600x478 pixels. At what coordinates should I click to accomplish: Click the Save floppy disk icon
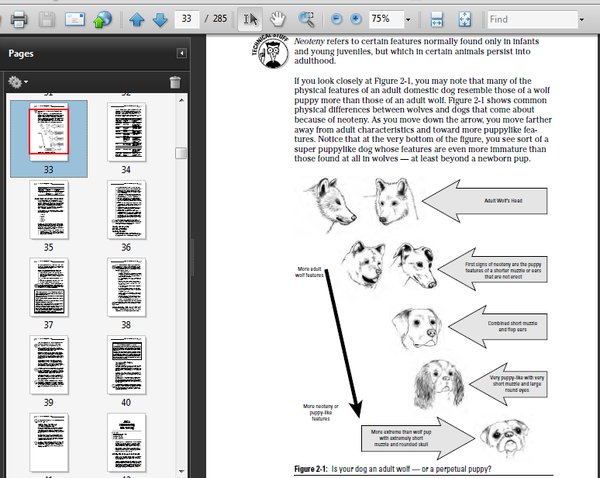click(47, 19)
